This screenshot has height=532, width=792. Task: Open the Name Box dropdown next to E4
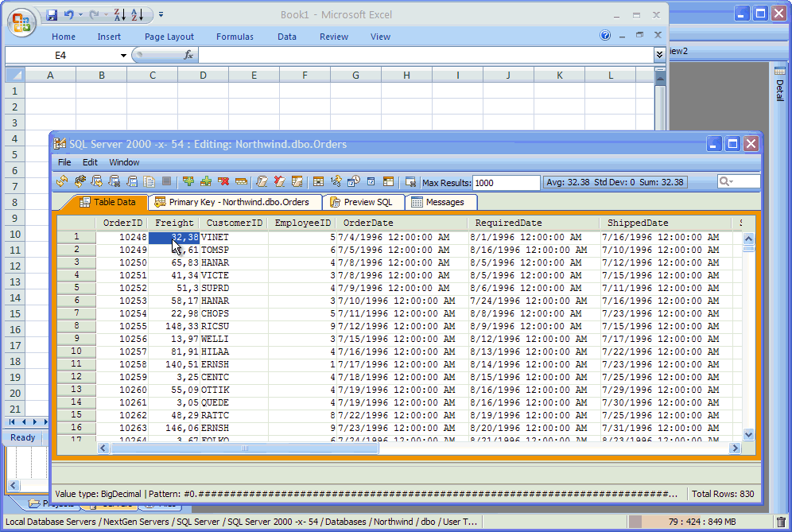click(x=123, y=55)
